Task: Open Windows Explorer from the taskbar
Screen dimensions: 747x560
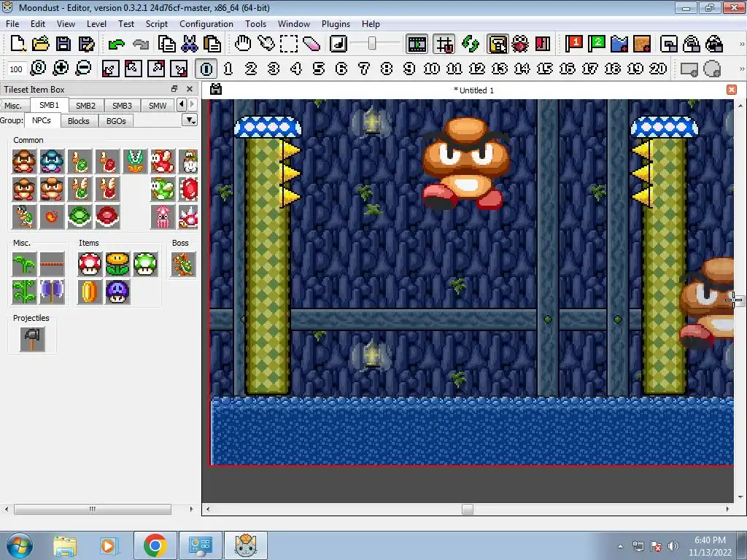Action: coord(64,545)
